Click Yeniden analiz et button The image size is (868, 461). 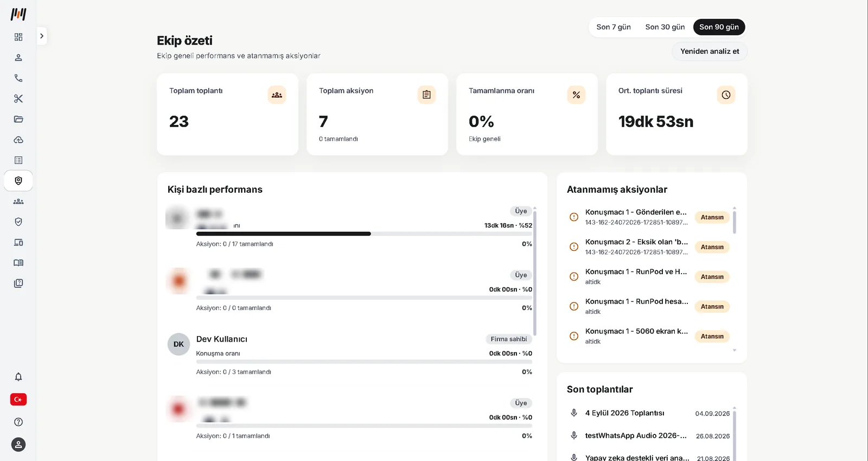710,52
